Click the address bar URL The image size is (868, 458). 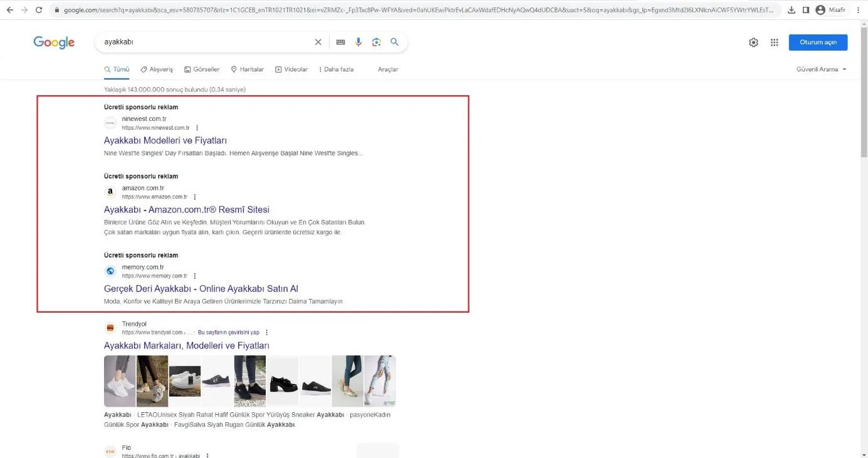click(x=419, y=10)
